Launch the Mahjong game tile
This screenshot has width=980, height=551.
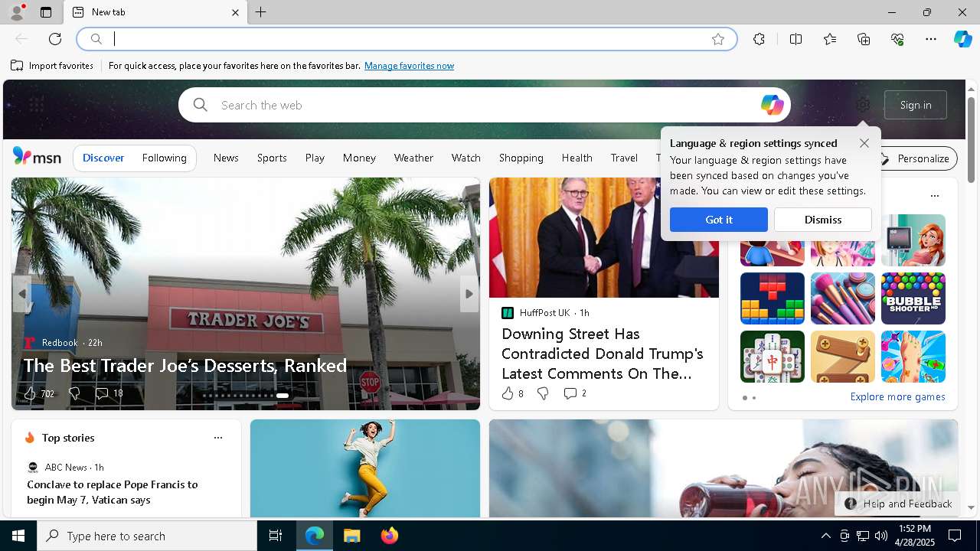773,357
